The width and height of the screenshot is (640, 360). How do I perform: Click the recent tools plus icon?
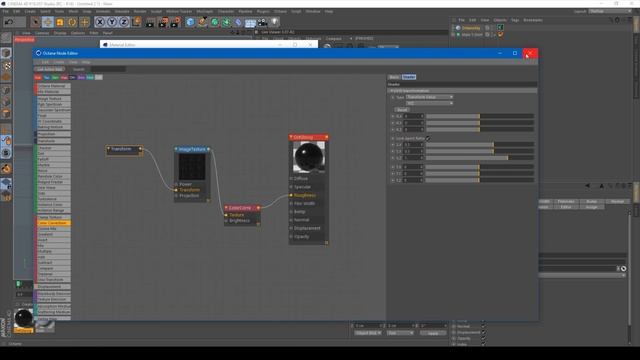click(84, 22)
